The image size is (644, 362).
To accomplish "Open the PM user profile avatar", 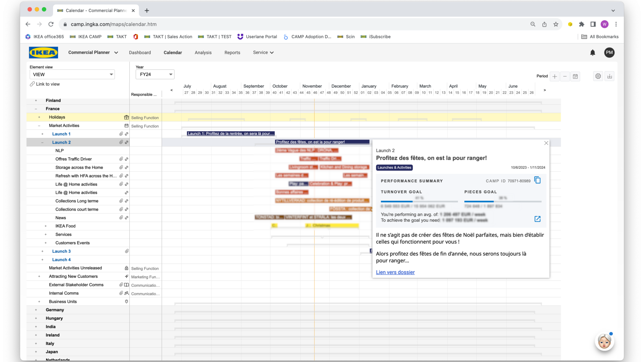I will tap(609, 53).
